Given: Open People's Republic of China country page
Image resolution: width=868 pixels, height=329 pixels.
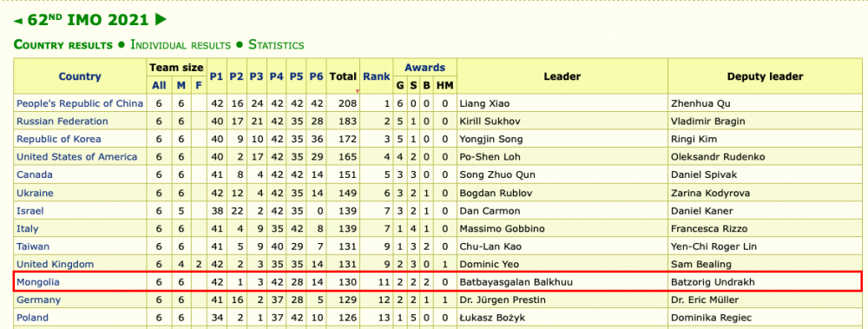Looking at the screenshot, I should 80,103.
